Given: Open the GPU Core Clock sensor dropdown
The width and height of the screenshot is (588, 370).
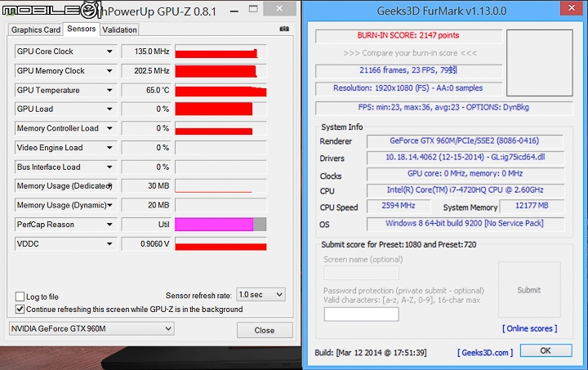Looking at the screenshot, I should tap(109, 51).
